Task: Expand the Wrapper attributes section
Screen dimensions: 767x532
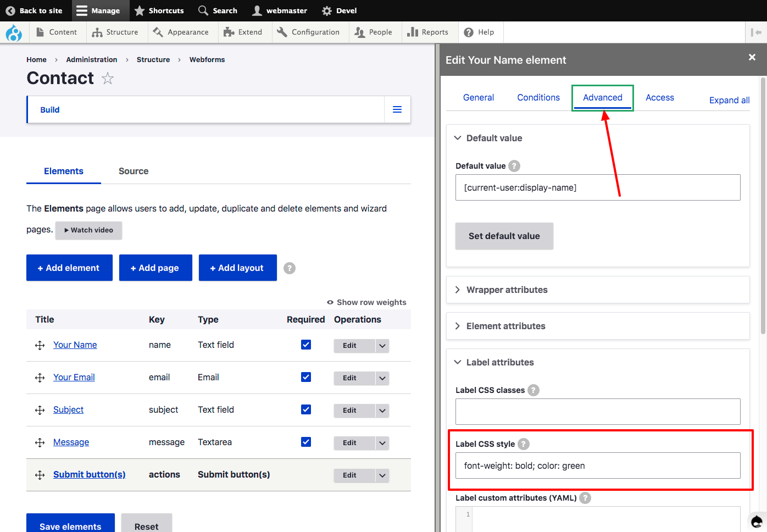Action: (x=507, y=290)
